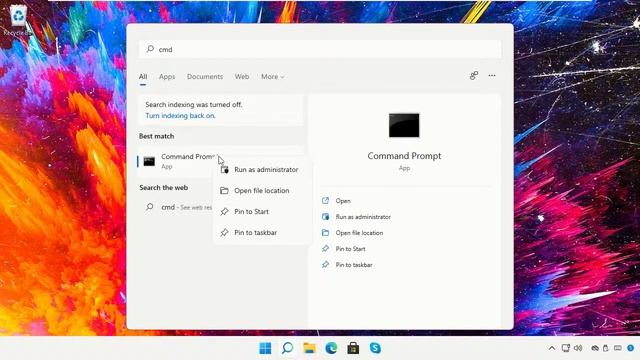Click the large Command Prompt preview icon
This screenshot has height=360, width=640.
[404, 125]
